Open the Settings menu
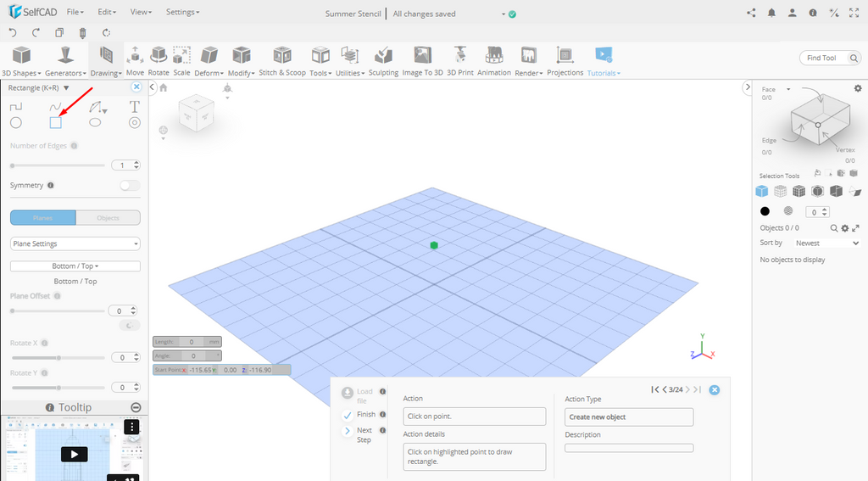This screenshot has height=481, width=868. pyautogui.click(x=182, y=13)
